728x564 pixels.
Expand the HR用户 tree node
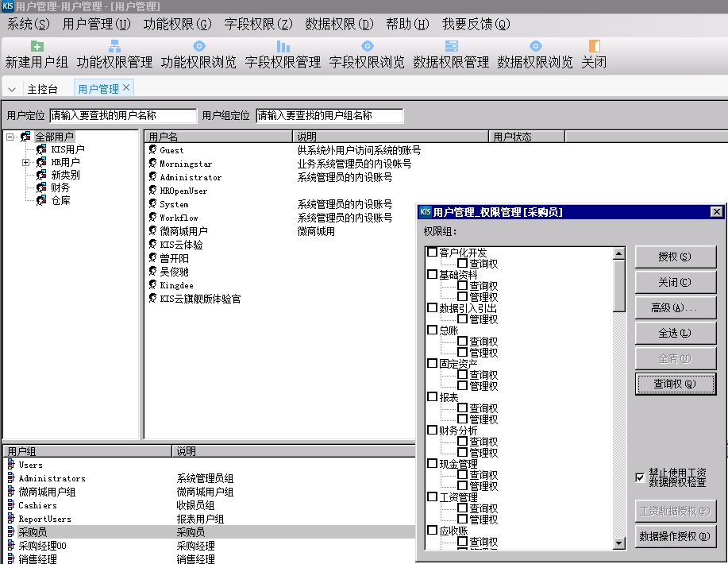[25, 162]
